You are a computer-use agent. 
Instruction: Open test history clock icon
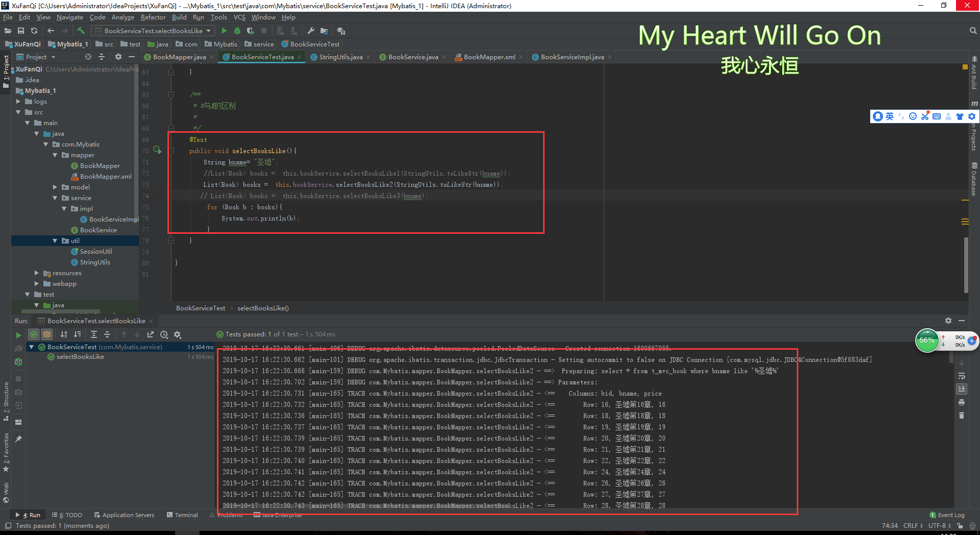point(164,335)
